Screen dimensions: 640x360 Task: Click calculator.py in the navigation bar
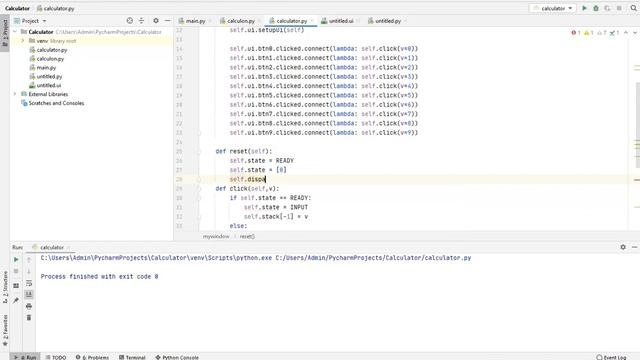coord(56,8)
